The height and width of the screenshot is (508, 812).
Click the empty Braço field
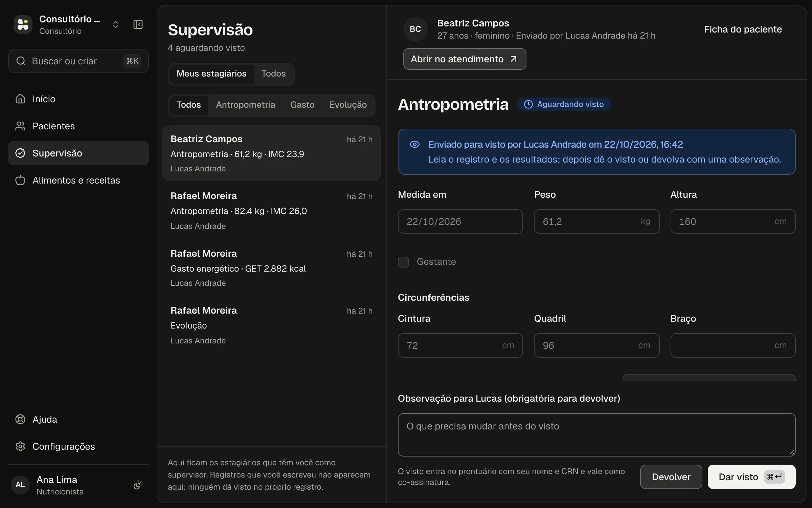[733, 345]
